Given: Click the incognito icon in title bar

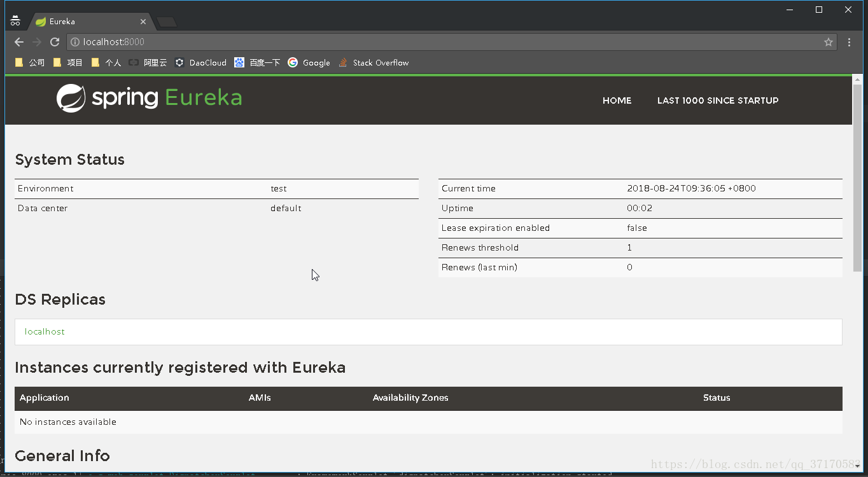Looking at the screenshot, I should 15,20.
